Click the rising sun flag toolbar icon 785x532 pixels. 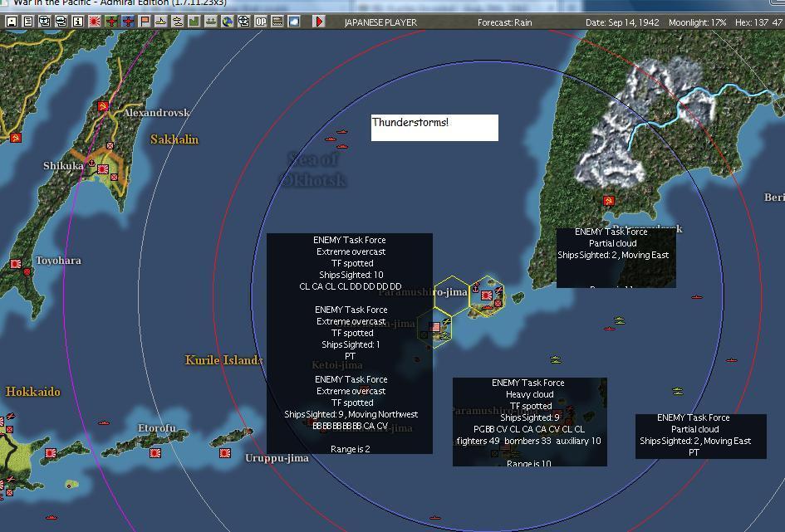point(94,22)
